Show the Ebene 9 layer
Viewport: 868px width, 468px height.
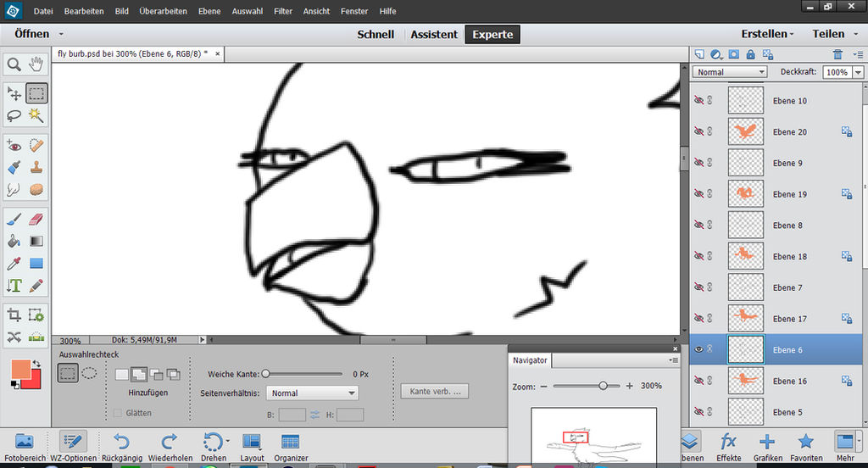(698, 163)
